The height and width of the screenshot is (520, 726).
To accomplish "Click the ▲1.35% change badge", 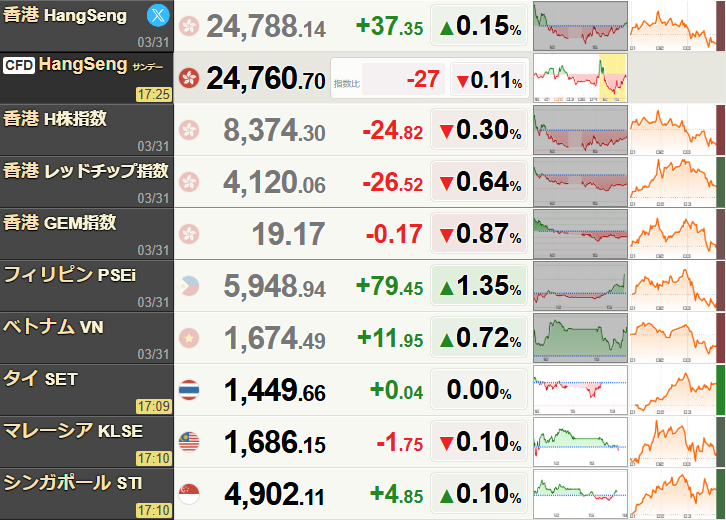I will coord(479,285).
